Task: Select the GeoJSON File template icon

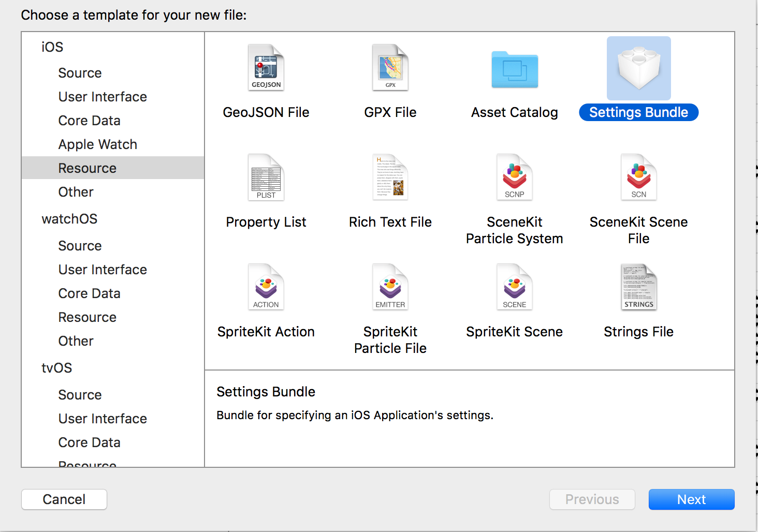Action: coord(266,68)
